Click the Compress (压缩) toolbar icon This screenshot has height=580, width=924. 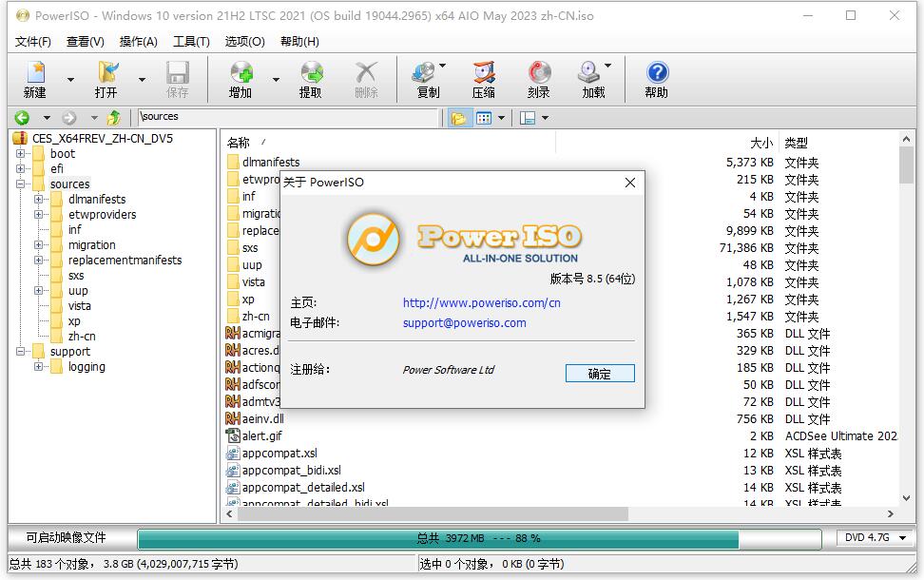click(x=484, y=72)
